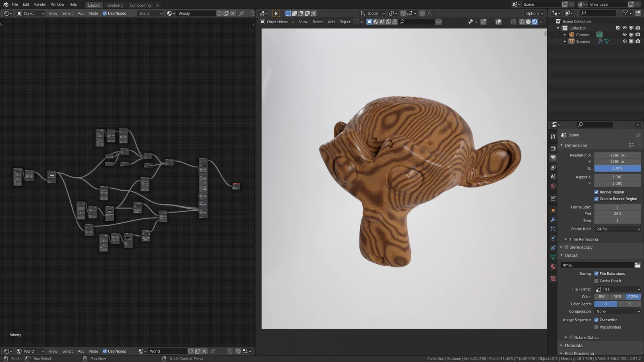
Task: Select the Modifier Properties wrench icon
Action: (x=553, y=220)
